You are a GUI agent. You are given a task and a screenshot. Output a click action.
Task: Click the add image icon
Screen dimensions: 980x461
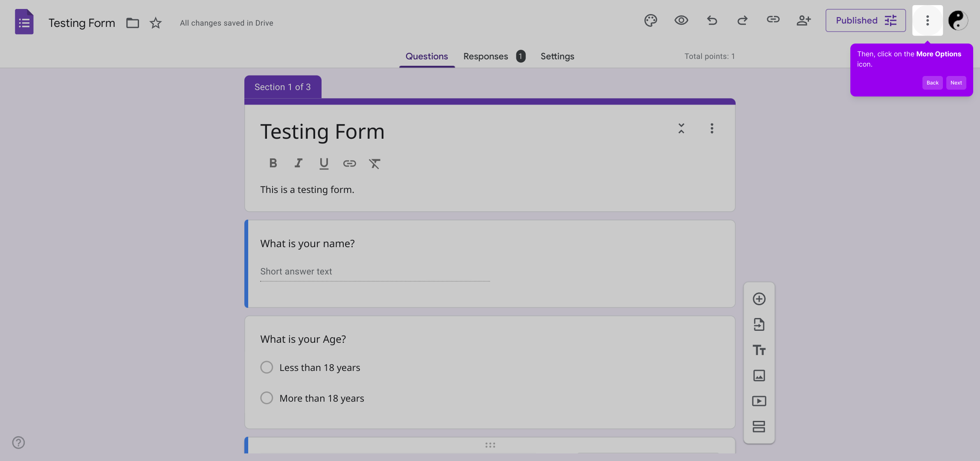pos(759,376)
